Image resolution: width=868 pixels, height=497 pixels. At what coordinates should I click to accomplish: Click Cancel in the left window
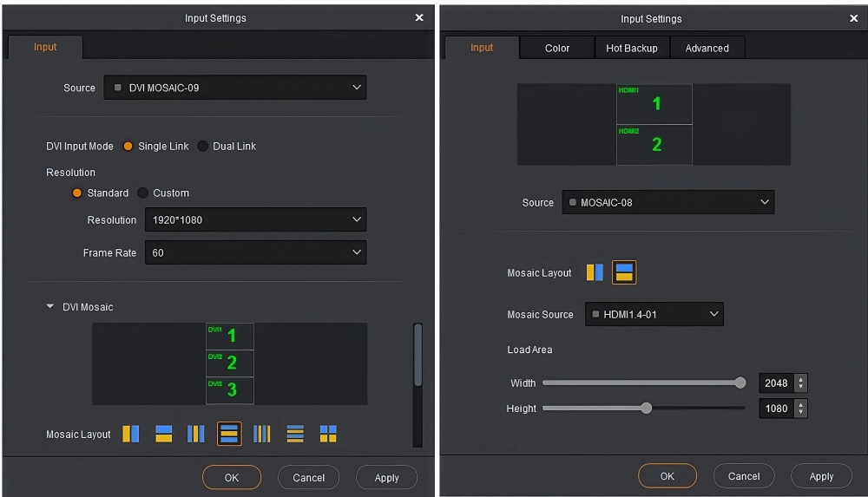pos(308,477)
